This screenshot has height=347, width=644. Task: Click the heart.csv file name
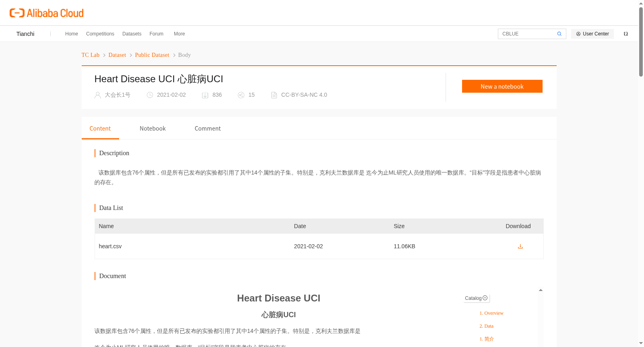110,246
